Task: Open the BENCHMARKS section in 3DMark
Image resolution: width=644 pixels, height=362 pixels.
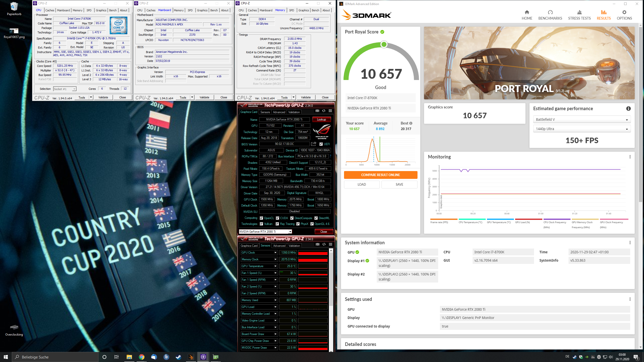Action: coord(550,15)
